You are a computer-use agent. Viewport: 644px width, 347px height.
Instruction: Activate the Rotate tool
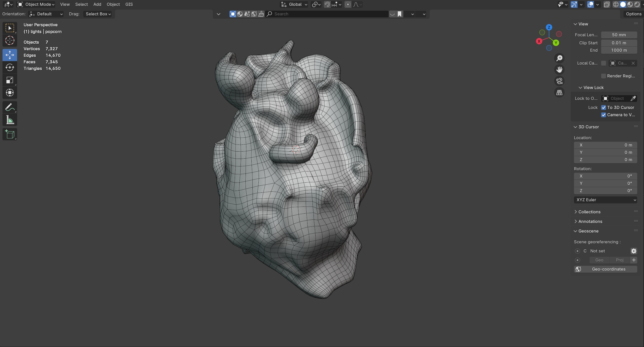(10, 67)
